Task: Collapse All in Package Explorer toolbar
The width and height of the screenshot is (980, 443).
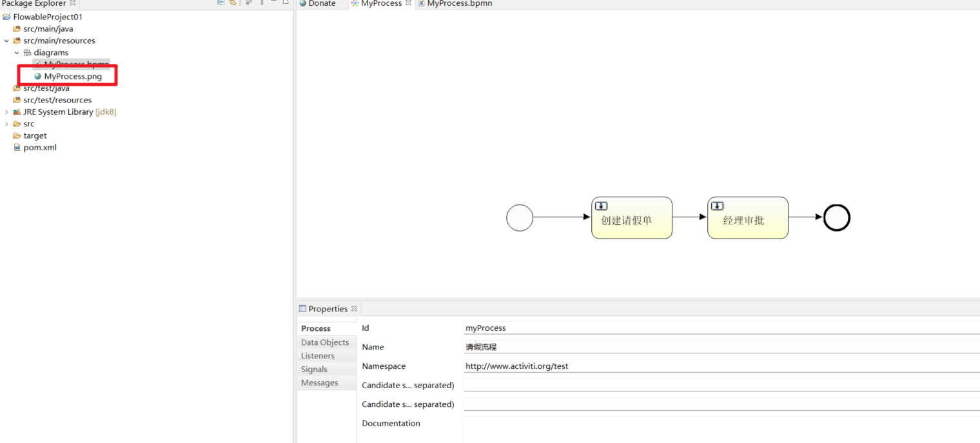Action: coord(220,3)
